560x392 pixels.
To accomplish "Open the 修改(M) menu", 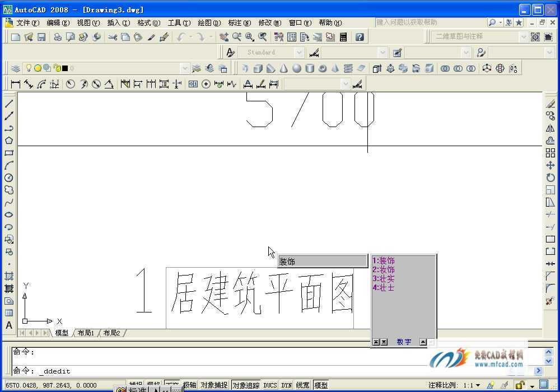I will [x=270, y=23].
